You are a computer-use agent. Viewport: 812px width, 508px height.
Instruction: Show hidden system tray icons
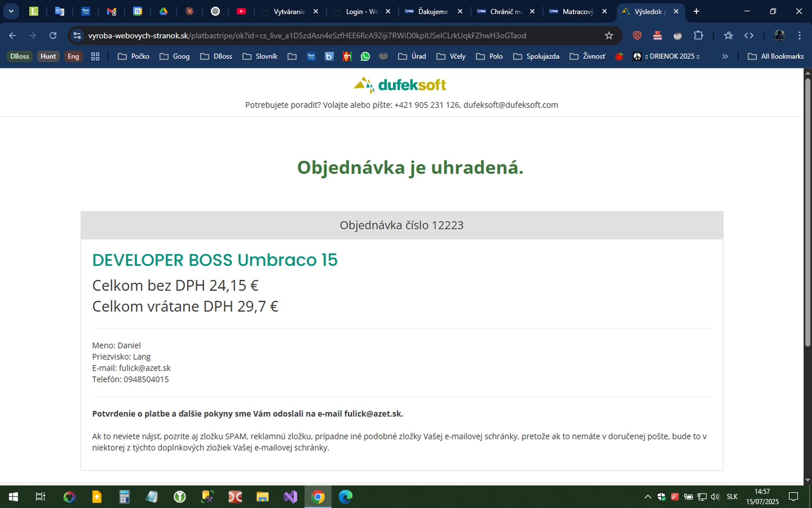[647, 496]
